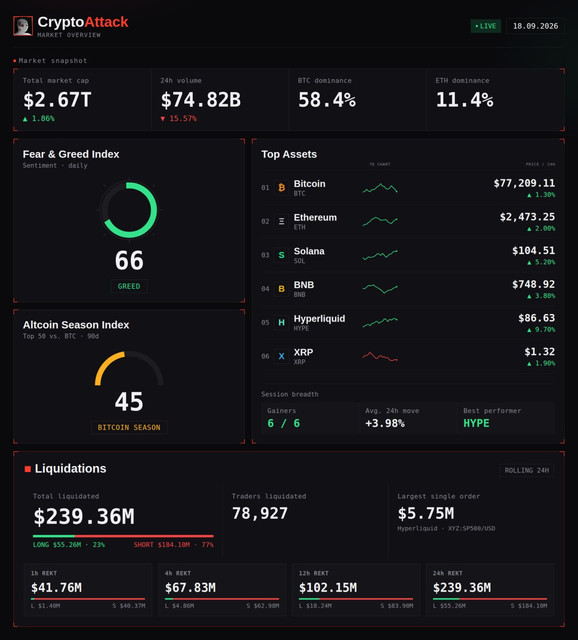Select the 12h REKT card
578x640 pixels.
pos(356,589)
